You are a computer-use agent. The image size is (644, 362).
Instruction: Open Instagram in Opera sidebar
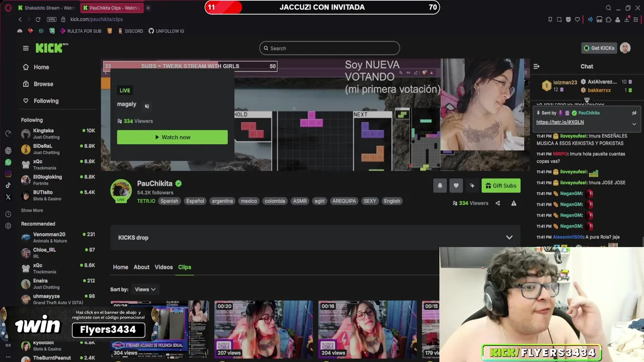pyautogui.click(x=8, y=174)
